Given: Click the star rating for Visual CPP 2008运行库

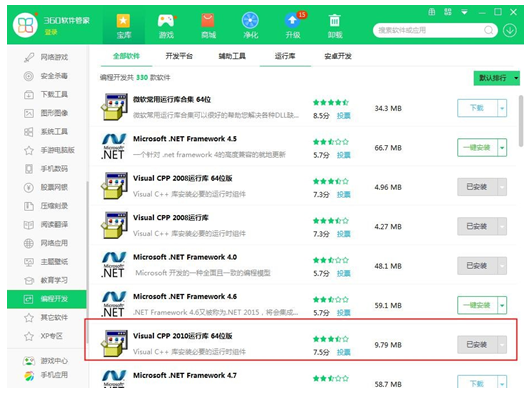Looking at the screenshot, I should pos(331,221).
